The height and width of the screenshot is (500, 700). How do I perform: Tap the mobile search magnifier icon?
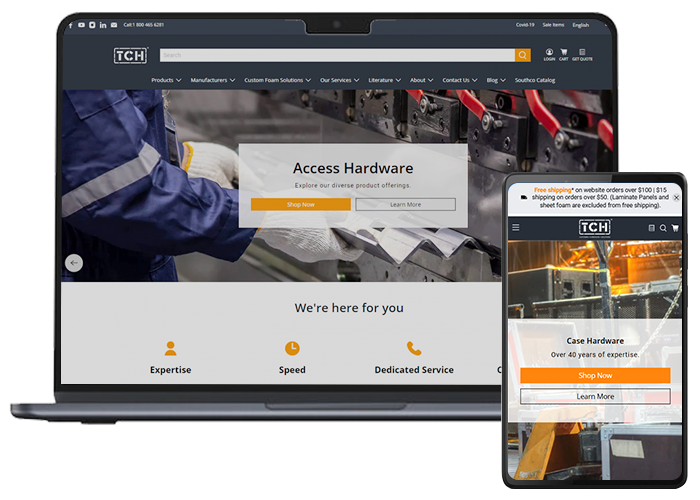click(x=663, y=228)
